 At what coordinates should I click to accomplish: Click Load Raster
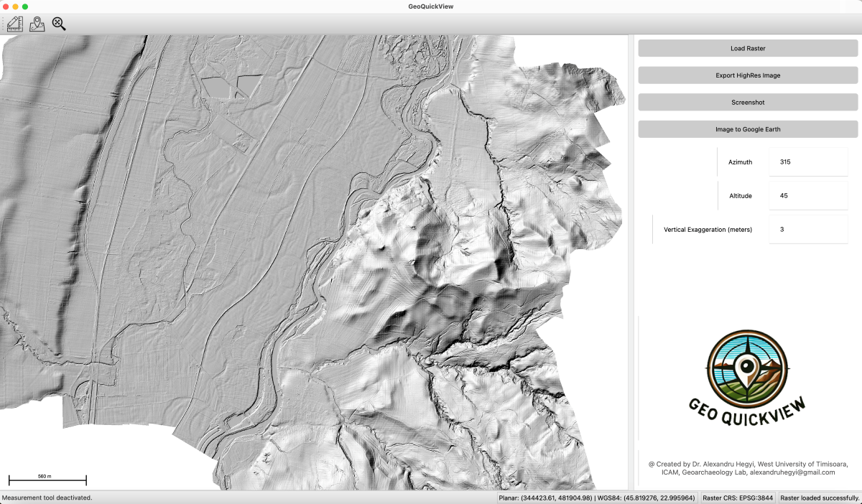(x=749, y=48)
